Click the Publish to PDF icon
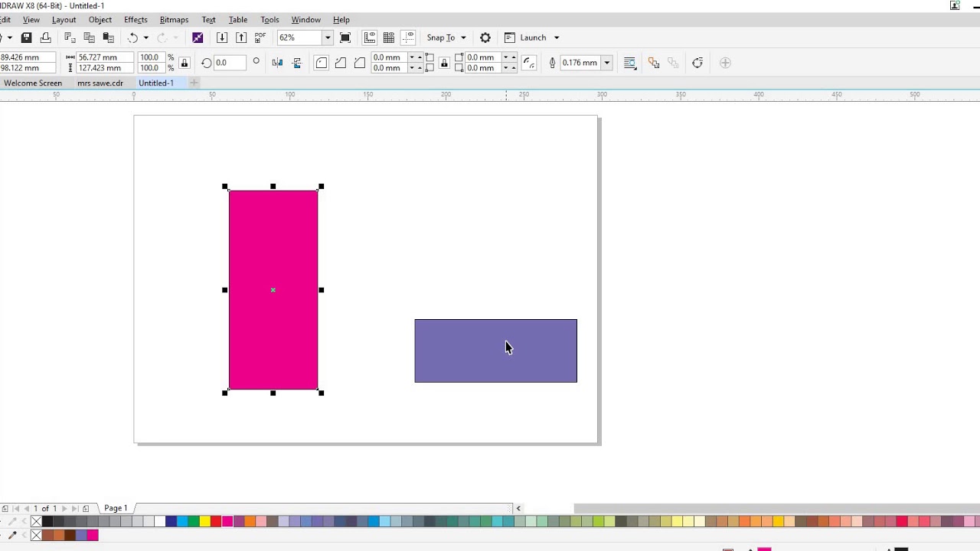The image size is (980, 551). (260, 37)
